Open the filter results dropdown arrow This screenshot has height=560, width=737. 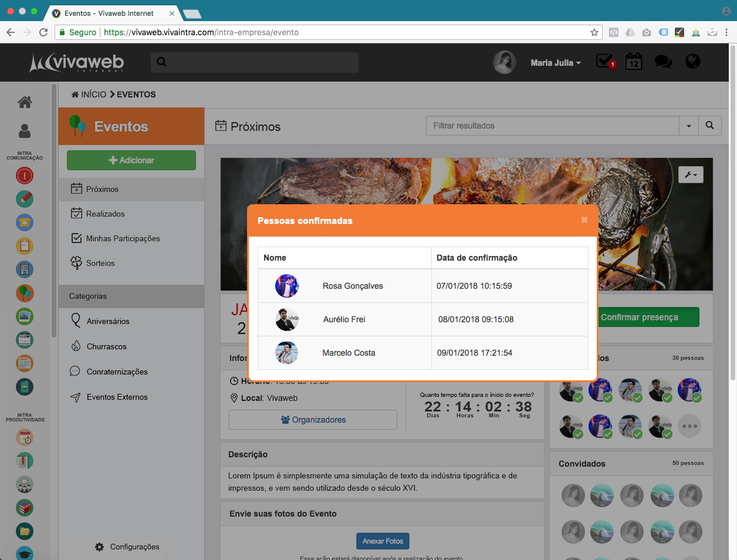pyautogui.click(x=689, y=126)
